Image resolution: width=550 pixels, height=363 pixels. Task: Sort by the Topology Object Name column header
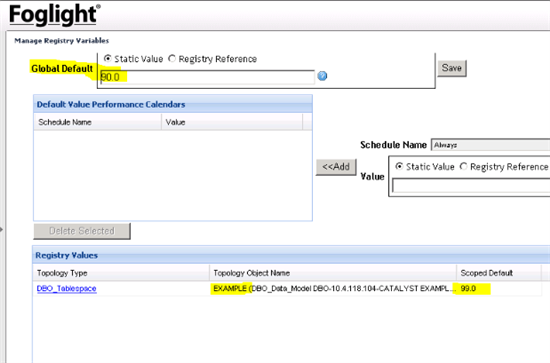point(333,273)
